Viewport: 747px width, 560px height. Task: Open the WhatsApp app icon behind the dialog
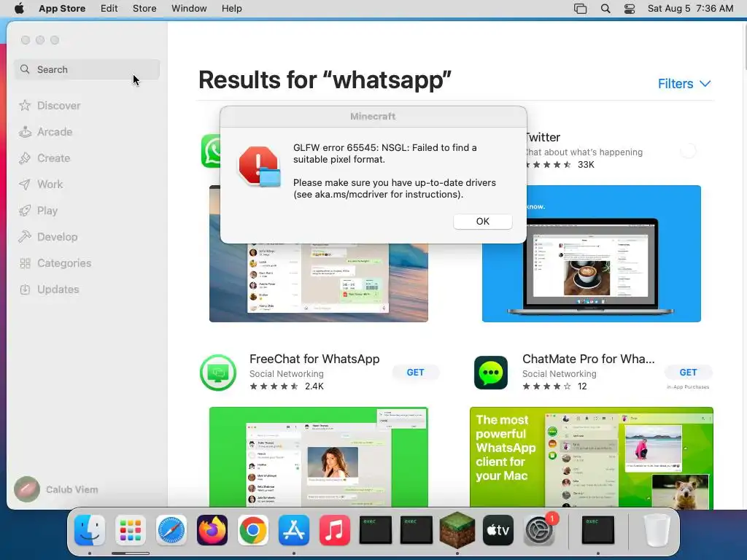[211, 151]
